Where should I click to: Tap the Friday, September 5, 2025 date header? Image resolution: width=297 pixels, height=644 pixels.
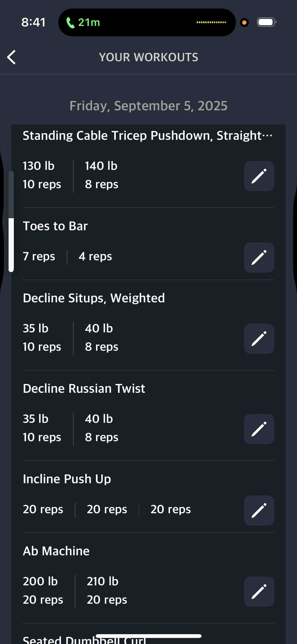click(148, 106)
